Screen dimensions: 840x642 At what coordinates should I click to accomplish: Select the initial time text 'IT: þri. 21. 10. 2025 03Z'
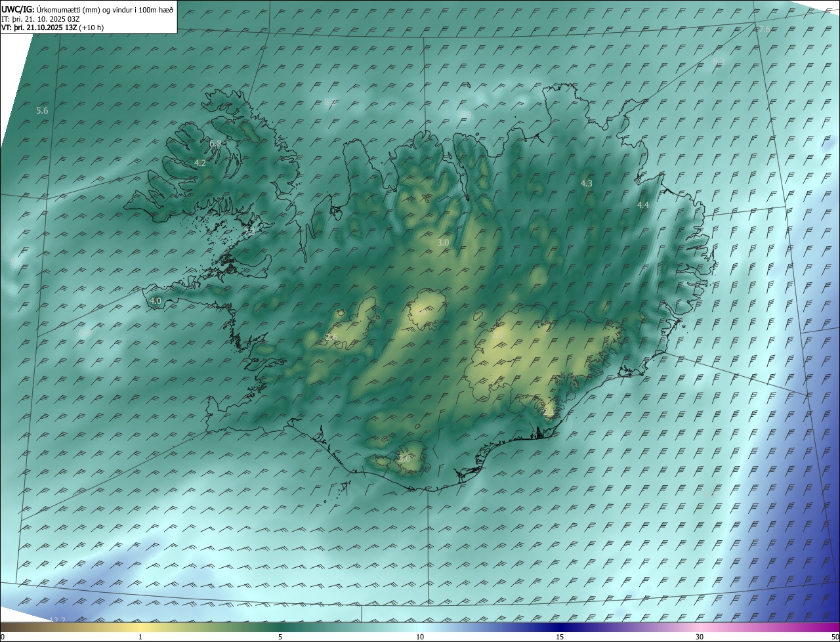[41, 18]
